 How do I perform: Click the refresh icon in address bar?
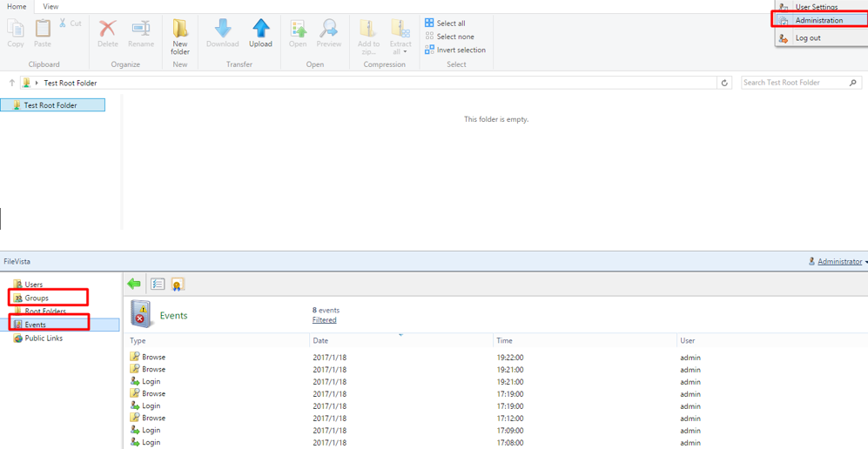click(x=724, y=83)
